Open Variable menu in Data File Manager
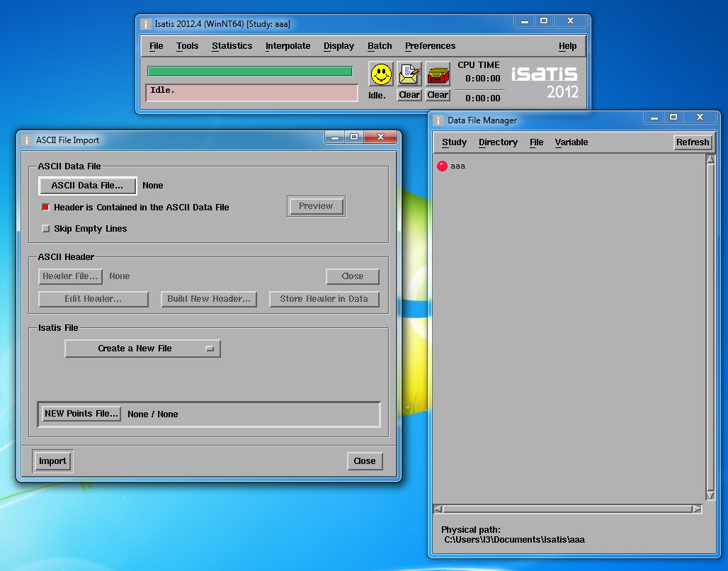The width and height of the screenshot is (728, 571). click(x=571, y=142)
